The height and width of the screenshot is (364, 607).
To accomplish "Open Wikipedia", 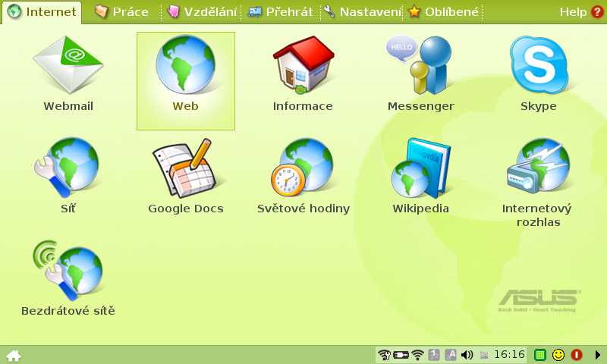I will (x=420, y=168).
